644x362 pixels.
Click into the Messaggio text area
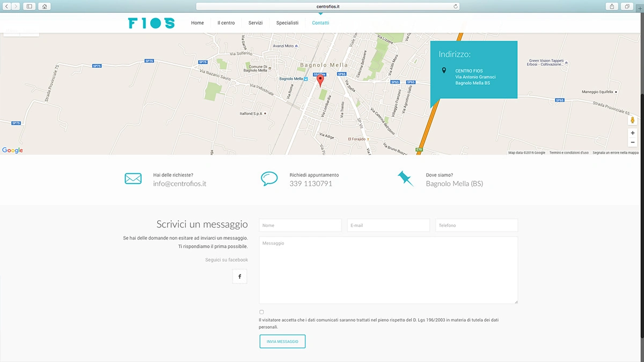coord(389,270)
